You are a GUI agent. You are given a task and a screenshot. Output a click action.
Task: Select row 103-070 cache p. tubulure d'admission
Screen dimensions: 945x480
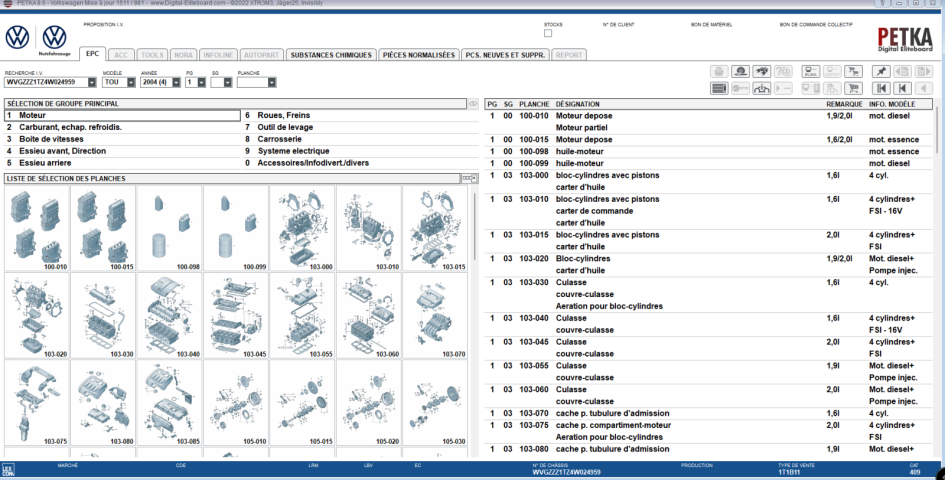[x=709, y=414]
